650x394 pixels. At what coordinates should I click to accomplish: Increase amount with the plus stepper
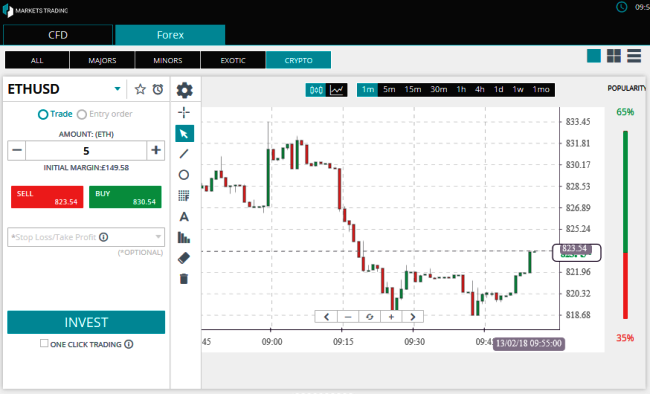point(156,150)
